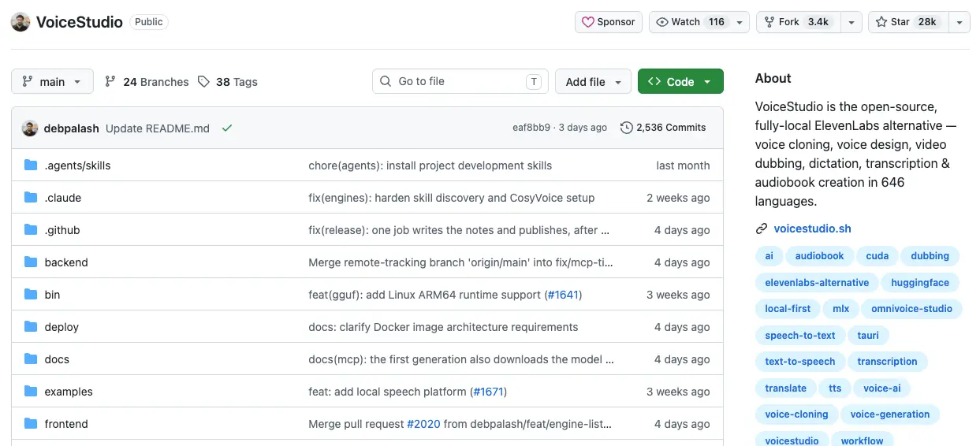Click the 'omnivoice-studio' topic tag
Screen dimensions: 980x446
click(911, 309)
